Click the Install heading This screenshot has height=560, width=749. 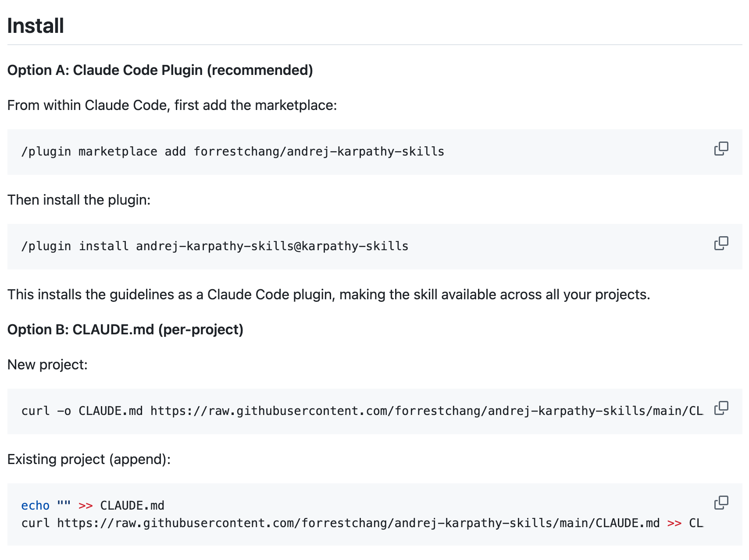click(36, 26)
